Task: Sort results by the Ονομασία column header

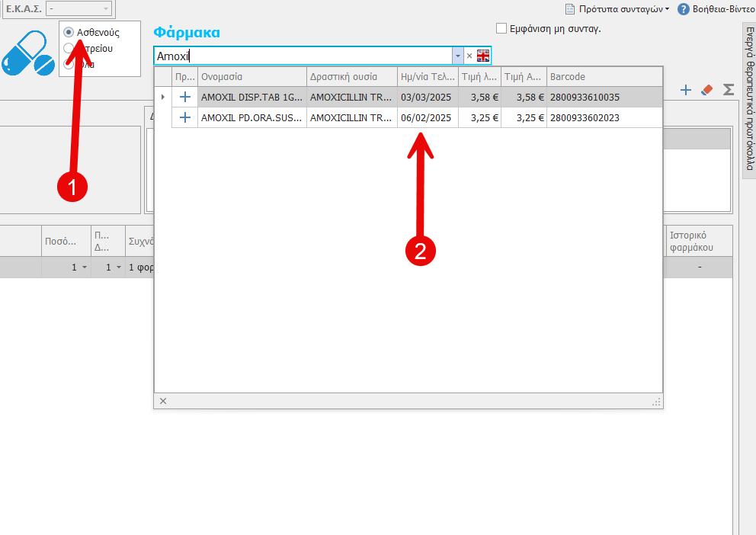Action: pos(251,77)
